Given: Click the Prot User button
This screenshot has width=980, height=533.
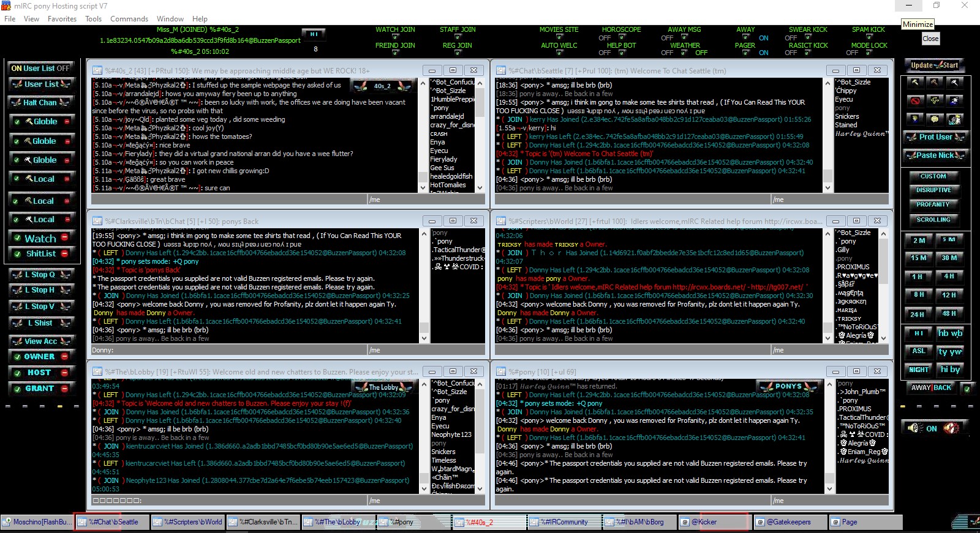Looking at the screenshot, I should click(x=935, y=137).
